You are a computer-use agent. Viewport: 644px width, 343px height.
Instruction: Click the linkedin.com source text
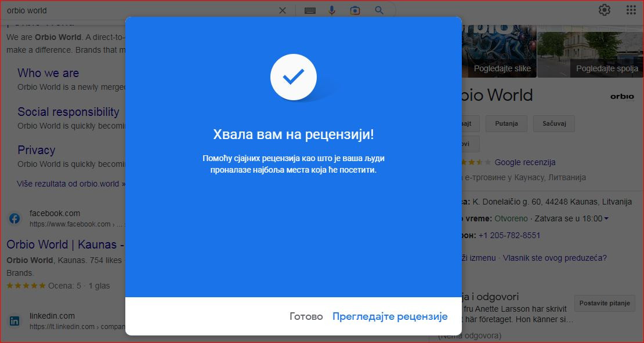[x=52, y=316]
